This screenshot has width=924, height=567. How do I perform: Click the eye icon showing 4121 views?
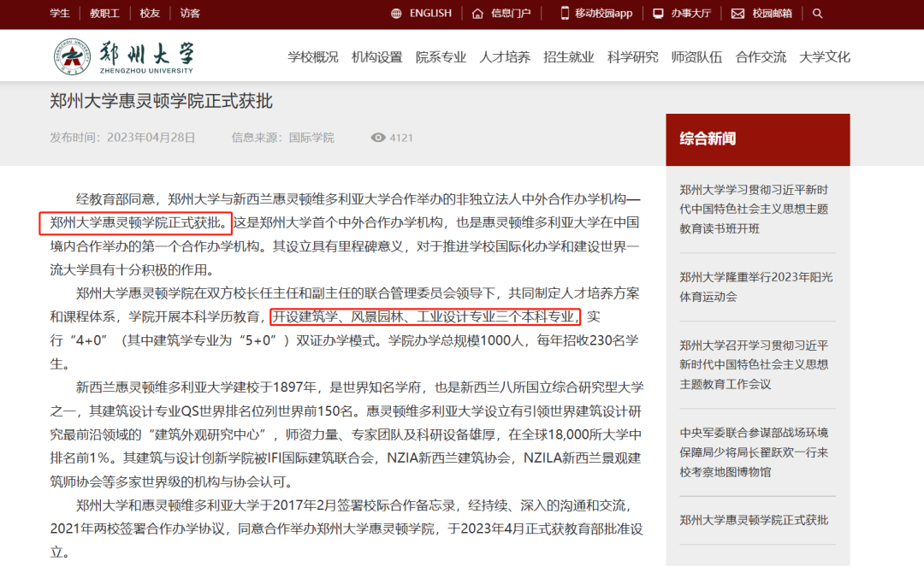376,137
